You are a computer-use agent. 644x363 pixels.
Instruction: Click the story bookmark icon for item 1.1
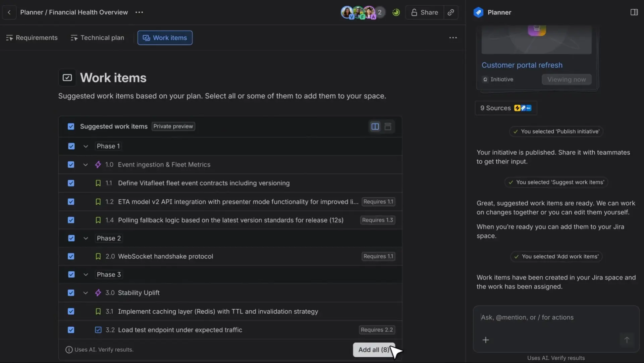click(98, 183)
